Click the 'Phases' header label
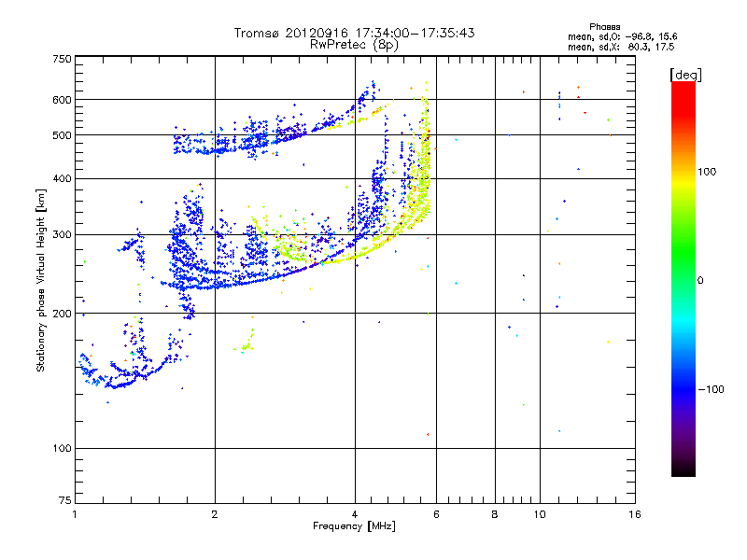This screenshot has height=560, width=747. click(604, 27)
